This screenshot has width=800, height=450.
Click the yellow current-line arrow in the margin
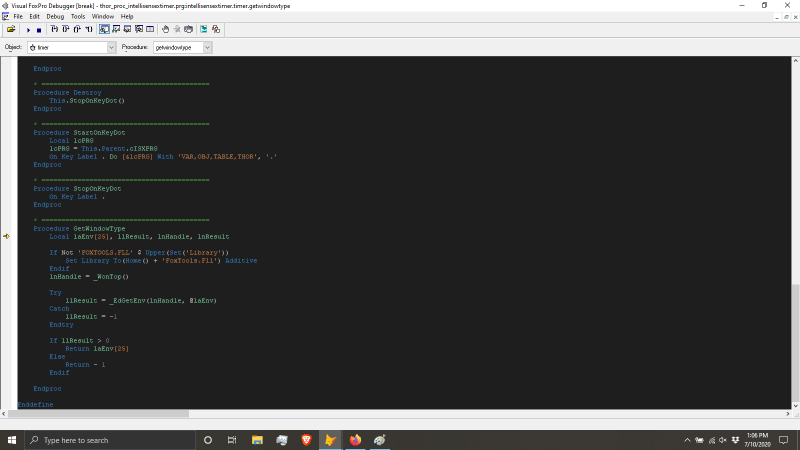pyautogui.click(x=6, y=236)
